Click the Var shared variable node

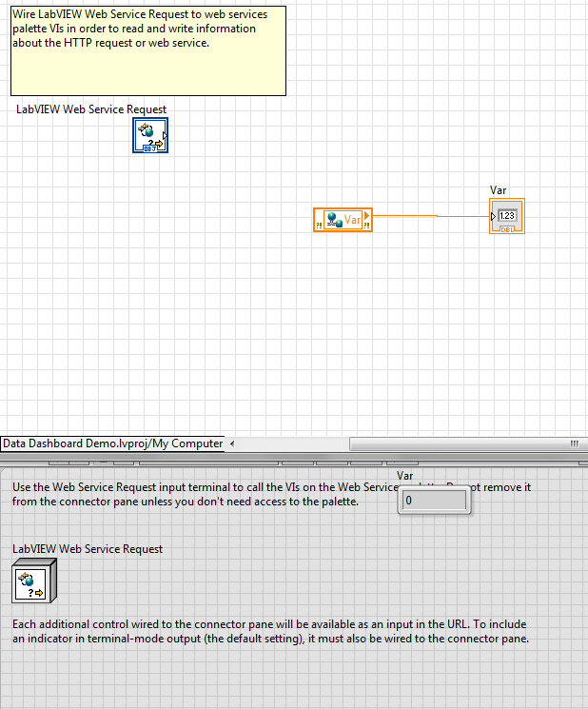tap(343, 220)
